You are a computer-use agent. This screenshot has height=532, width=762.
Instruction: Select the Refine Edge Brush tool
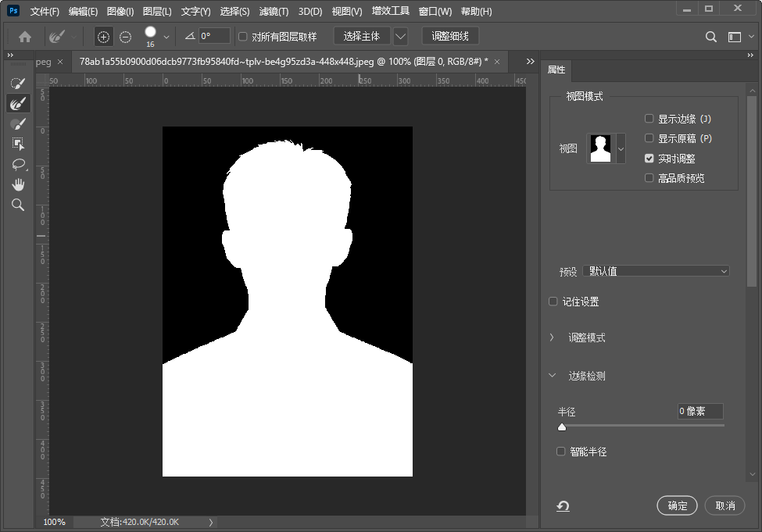pos(18,103)
